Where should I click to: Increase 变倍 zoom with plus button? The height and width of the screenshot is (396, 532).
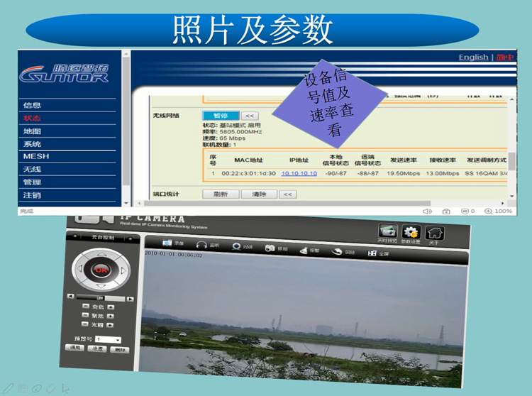(x=111, y=307)
